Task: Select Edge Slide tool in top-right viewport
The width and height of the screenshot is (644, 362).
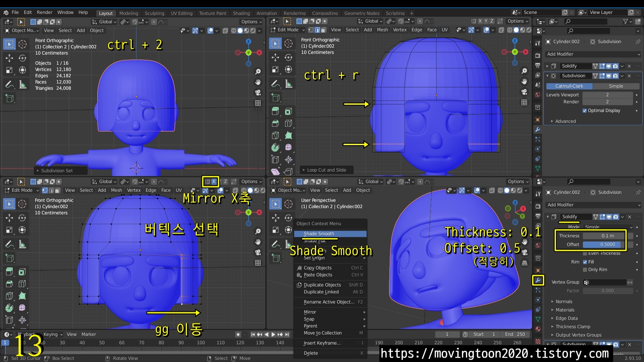Action: (x=275, y=160)
